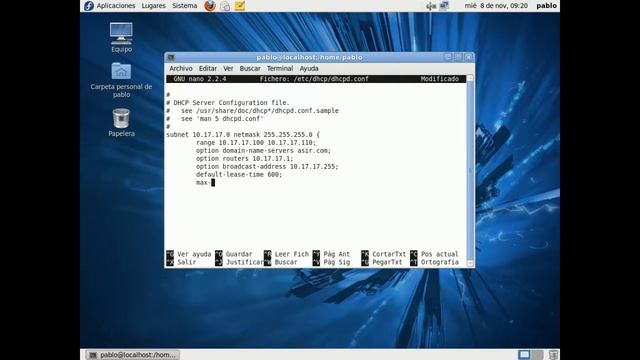The image size is (640, 360).
Task: Click the 'Pág Sig' nano shortcut label
Action: [337, 262]
